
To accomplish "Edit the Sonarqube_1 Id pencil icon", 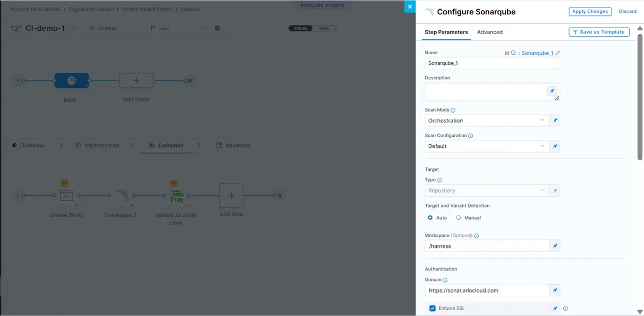I will 557,53.
